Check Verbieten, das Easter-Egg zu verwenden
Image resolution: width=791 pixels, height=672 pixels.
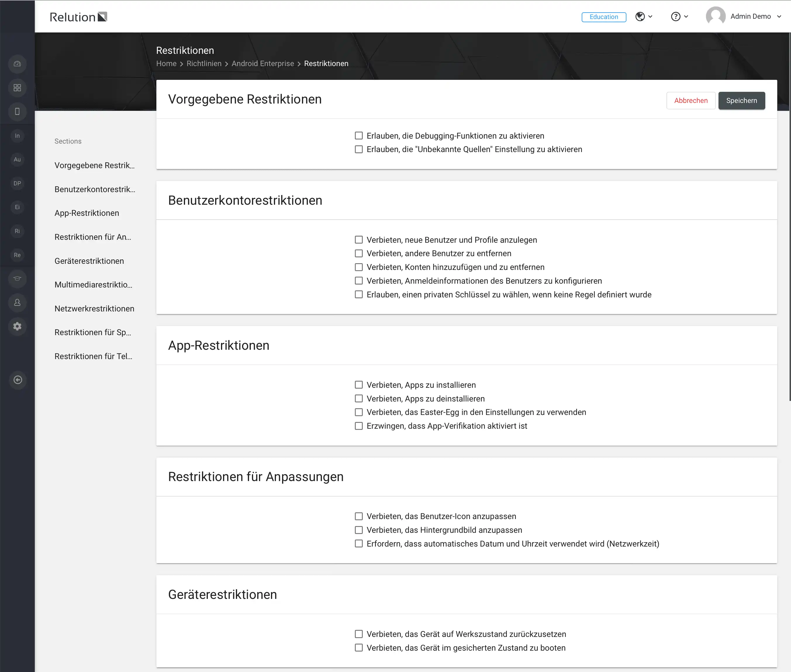(x=359, y=412)
